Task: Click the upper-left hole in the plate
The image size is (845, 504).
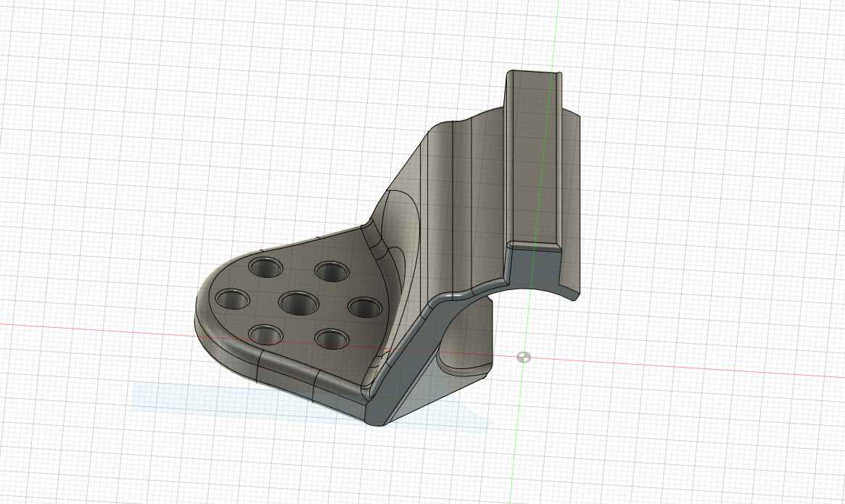Action: click(x=267, y=267)
